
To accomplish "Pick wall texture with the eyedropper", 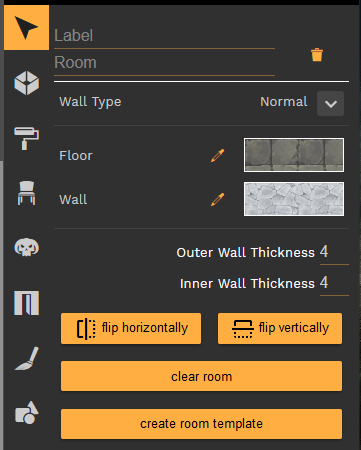I will (x=218, y=199).
